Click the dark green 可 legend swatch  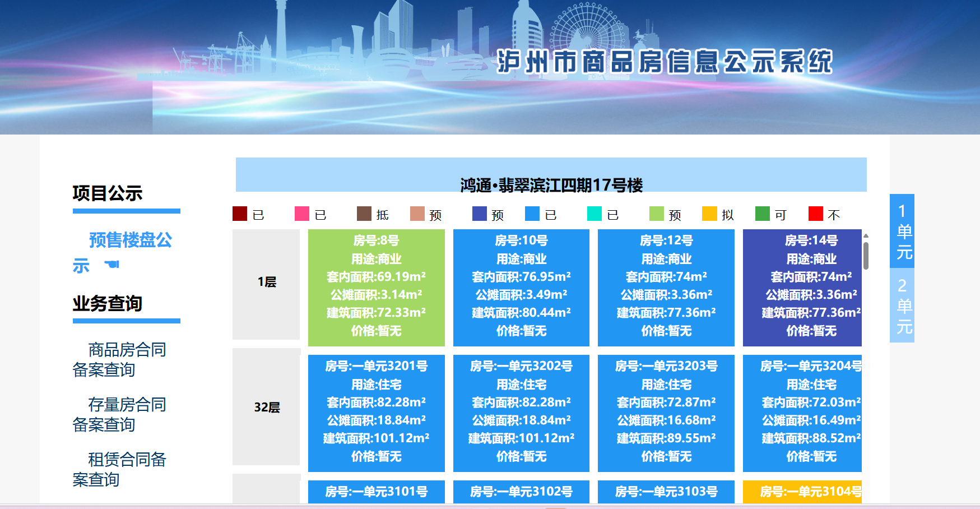(x=763, y=214)
